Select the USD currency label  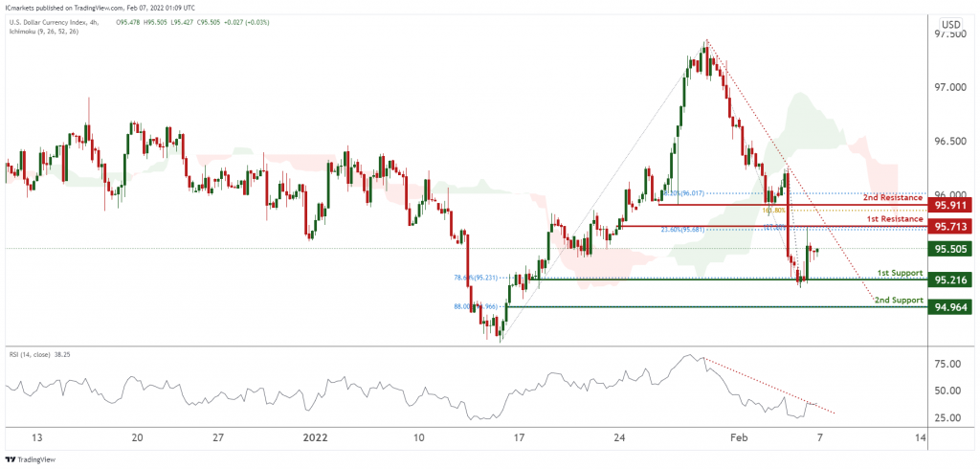tap(950, 24)
